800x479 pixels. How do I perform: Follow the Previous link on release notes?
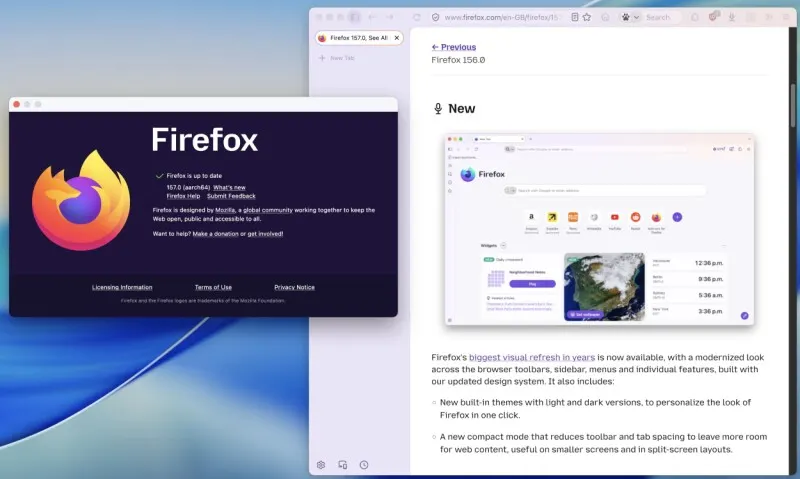coord(454,47)
